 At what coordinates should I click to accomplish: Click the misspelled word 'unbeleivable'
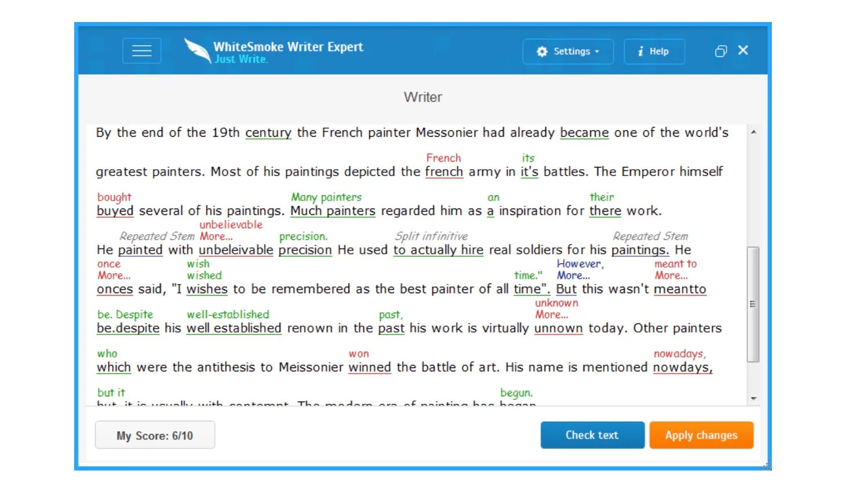click(x=236, y=250)
